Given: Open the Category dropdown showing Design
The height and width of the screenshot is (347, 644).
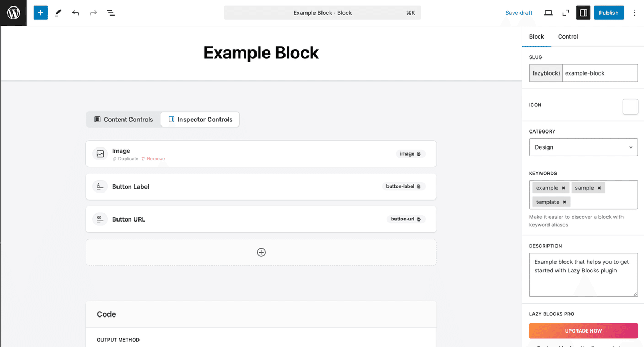Looking at the screenshot, I should click(x=583, y=147).
